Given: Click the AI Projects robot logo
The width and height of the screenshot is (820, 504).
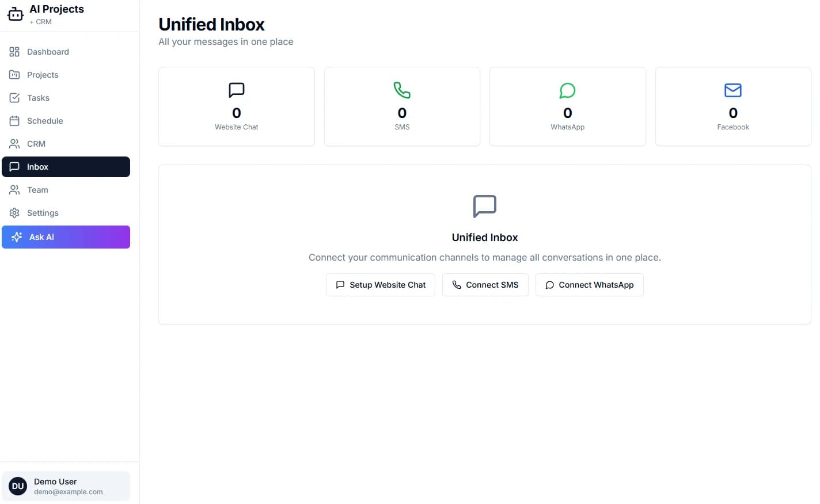Looking at the screenshot, I should pyautogui.click(x=16, y=14).
